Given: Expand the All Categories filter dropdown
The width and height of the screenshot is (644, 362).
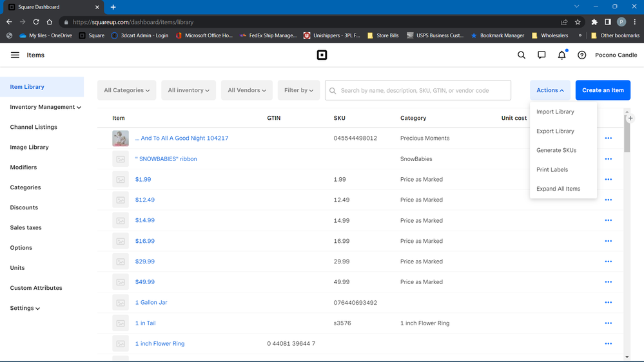Looking at the screenshot, I should [x=126, y=90].
